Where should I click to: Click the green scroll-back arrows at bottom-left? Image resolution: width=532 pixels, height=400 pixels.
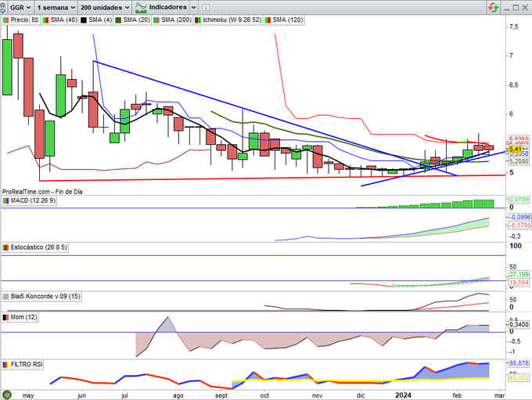[x=7, y=393]
